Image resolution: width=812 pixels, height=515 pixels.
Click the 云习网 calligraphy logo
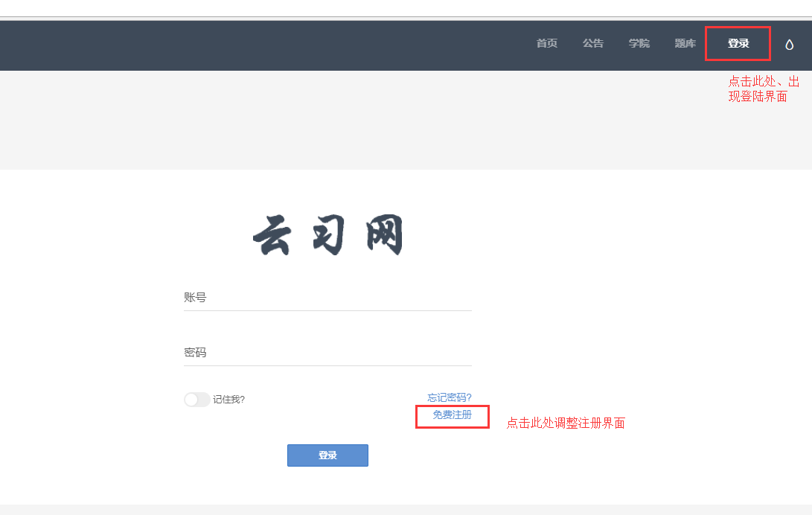327,234
